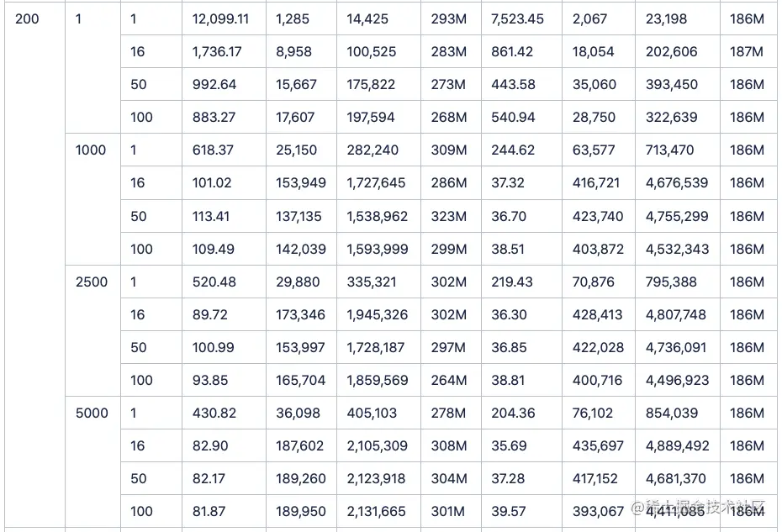Click the value 2,131,665
The width and height of the screenshot is (782, 532).
(376, 511)
